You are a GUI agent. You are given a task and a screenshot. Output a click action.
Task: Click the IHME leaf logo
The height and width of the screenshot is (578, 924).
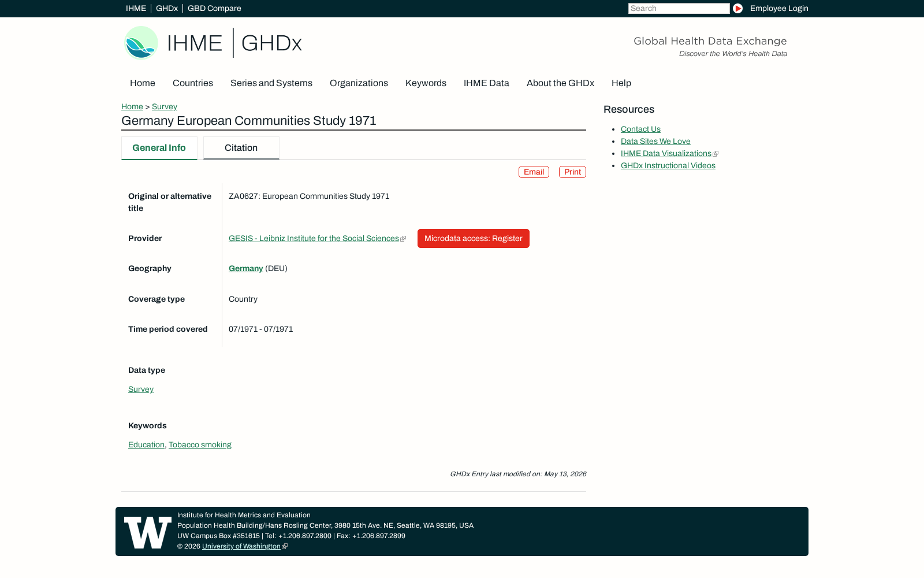tap(141, 43)
